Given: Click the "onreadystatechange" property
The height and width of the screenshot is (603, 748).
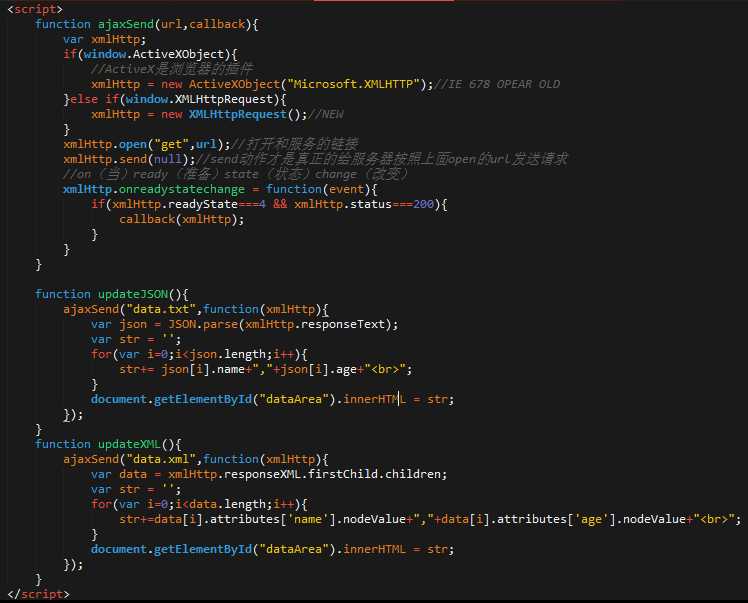Looking at the screenshot, I should [x=182, y=189].
